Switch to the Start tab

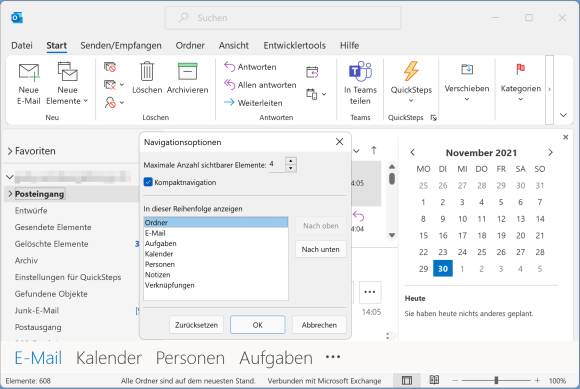point(57,45)
